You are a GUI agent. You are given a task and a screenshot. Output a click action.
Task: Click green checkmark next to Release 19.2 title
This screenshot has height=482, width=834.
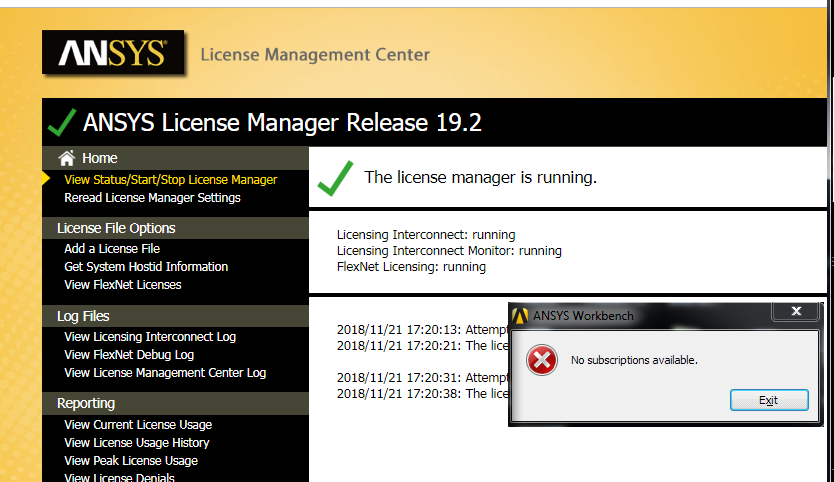click(62, 123)
